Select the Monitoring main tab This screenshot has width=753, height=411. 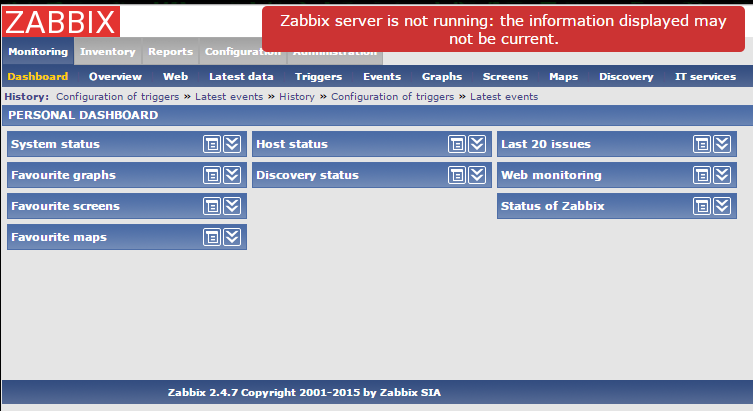tap(38, 51)
